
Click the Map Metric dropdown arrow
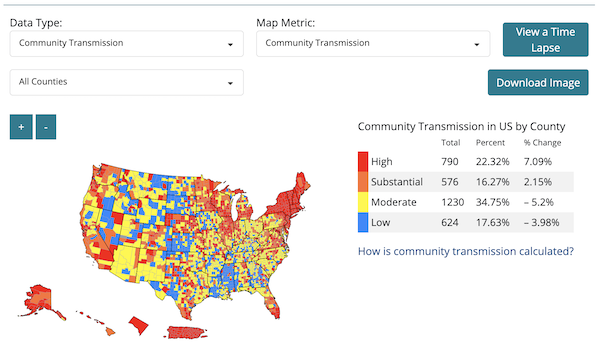pyautogui.click(x=477, y=45)
